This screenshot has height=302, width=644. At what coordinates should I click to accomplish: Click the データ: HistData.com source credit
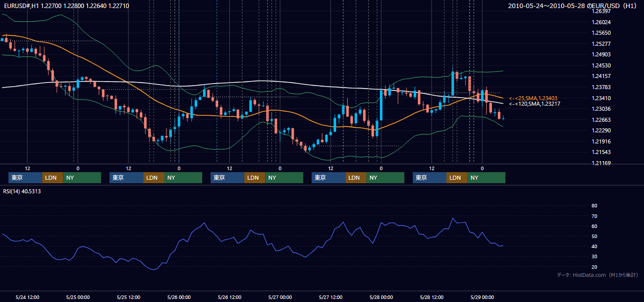598,275
